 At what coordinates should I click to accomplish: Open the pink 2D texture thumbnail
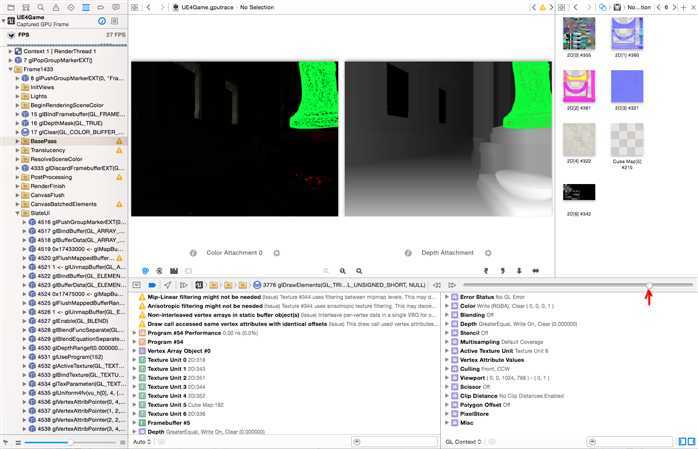(579, 86)
